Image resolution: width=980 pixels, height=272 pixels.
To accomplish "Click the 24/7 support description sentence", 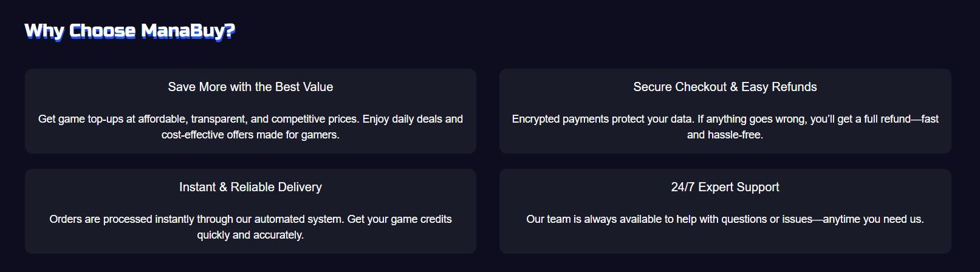I will [725, 219].
